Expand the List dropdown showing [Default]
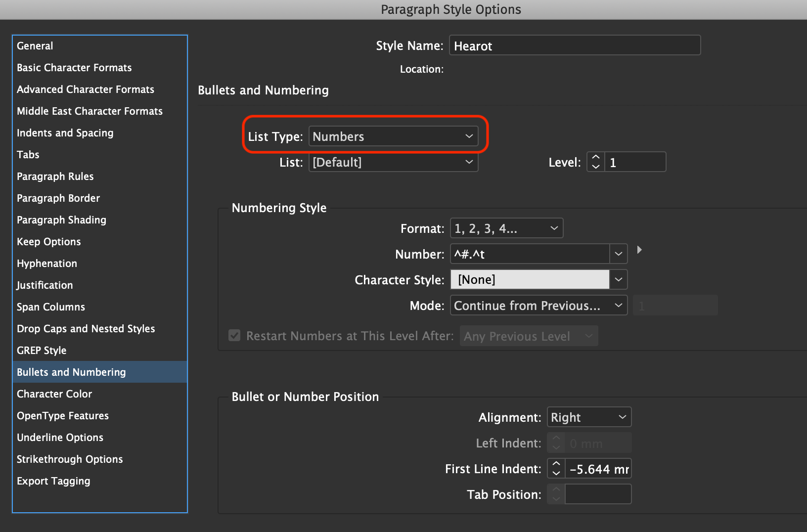The image size is (807, 532). coord(393,162)
